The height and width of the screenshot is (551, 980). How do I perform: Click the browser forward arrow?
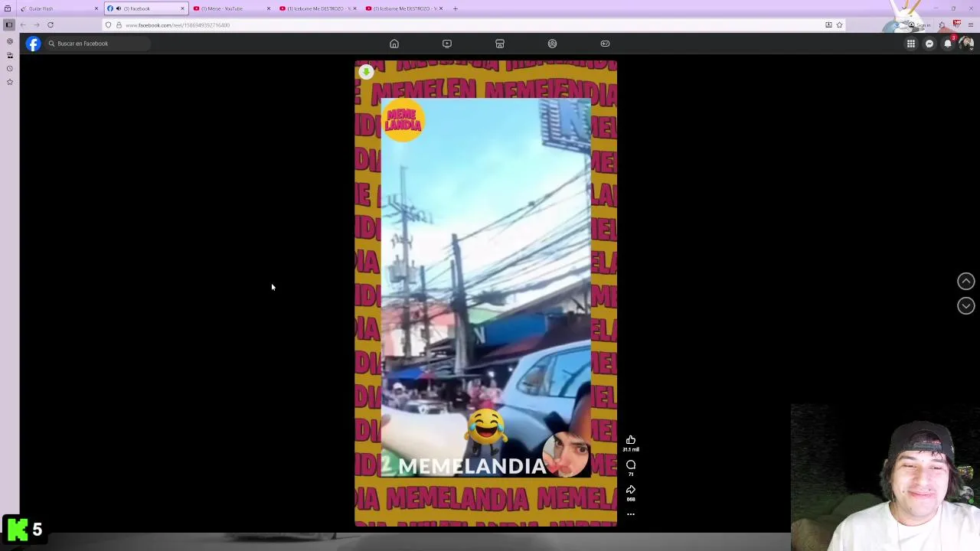[36, 25]
